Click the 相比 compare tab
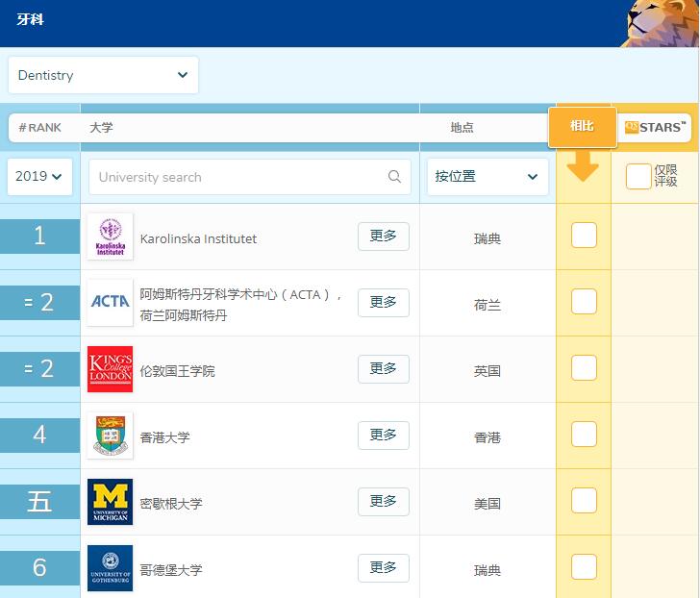 tap(582, 127)
